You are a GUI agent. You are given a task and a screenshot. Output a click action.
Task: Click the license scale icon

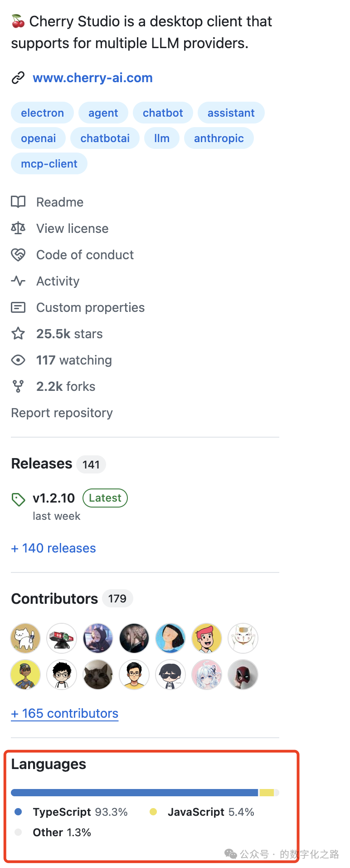(18, 228)
